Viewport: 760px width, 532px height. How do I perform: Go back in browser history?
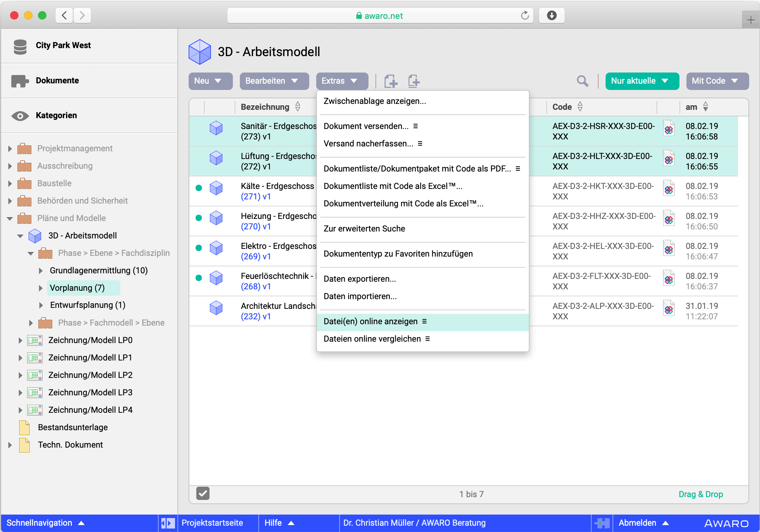[x=64, y=15]
